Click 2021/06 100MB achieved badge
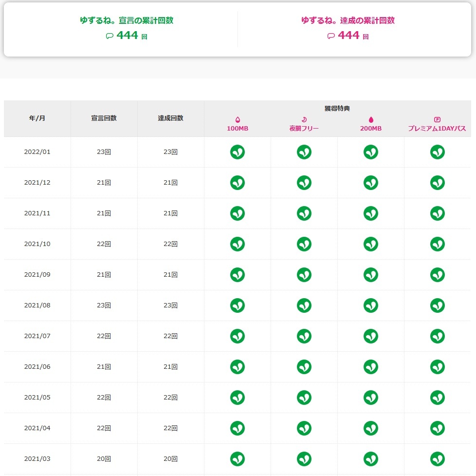Screen dimensions: 476x476 click(x=238, y=367)
